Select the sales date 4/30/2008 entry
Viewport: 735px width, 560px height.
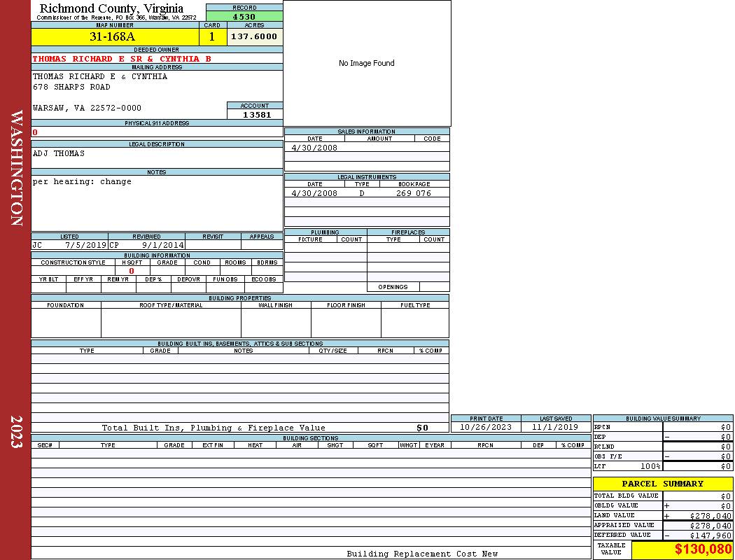click(314, 148)
